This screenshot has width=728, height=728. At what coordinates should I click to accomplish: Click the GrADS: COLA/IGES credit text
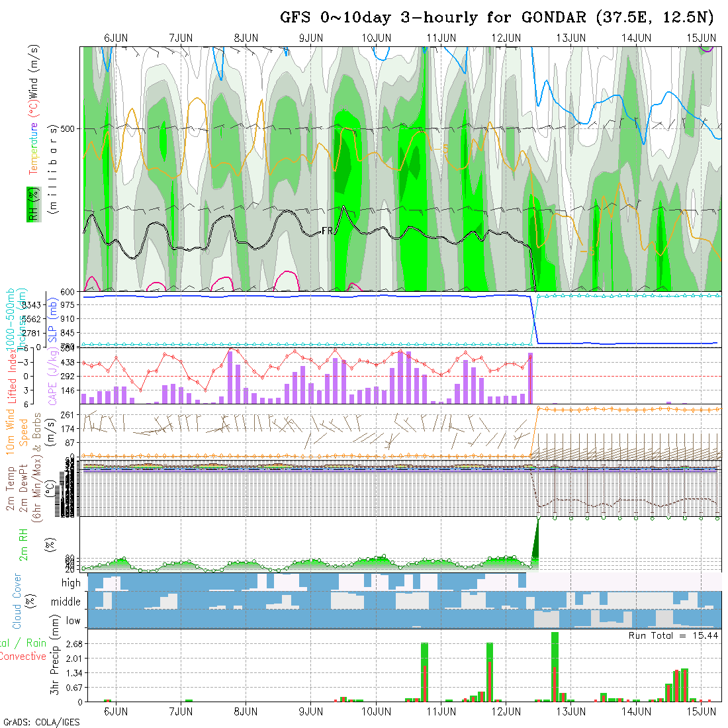[x=41, y=722]
